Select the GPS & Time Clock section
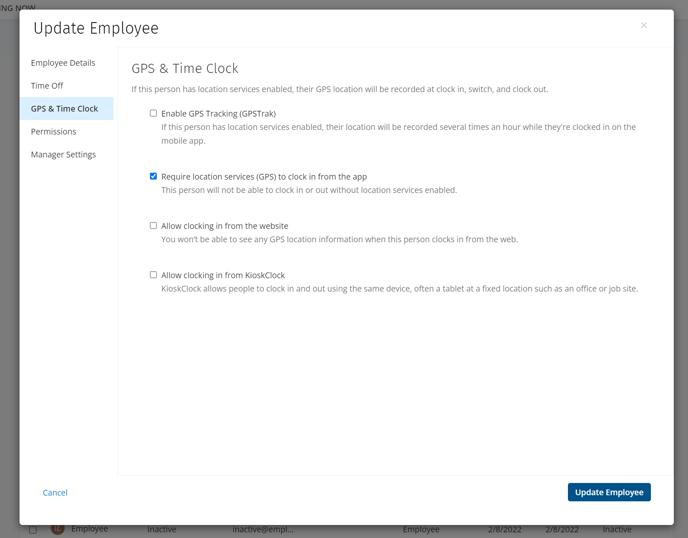 coord(67,108)
